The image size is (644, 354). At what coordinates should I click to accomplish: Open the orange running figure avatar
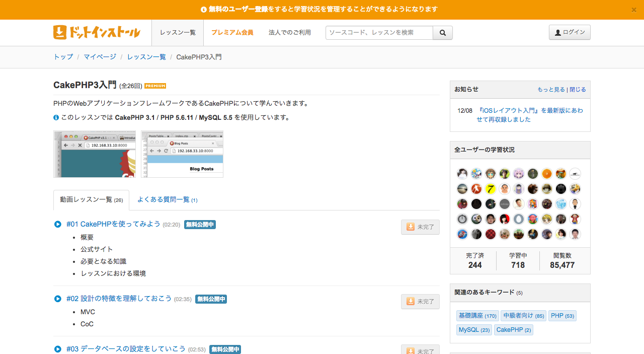(476, 189)
